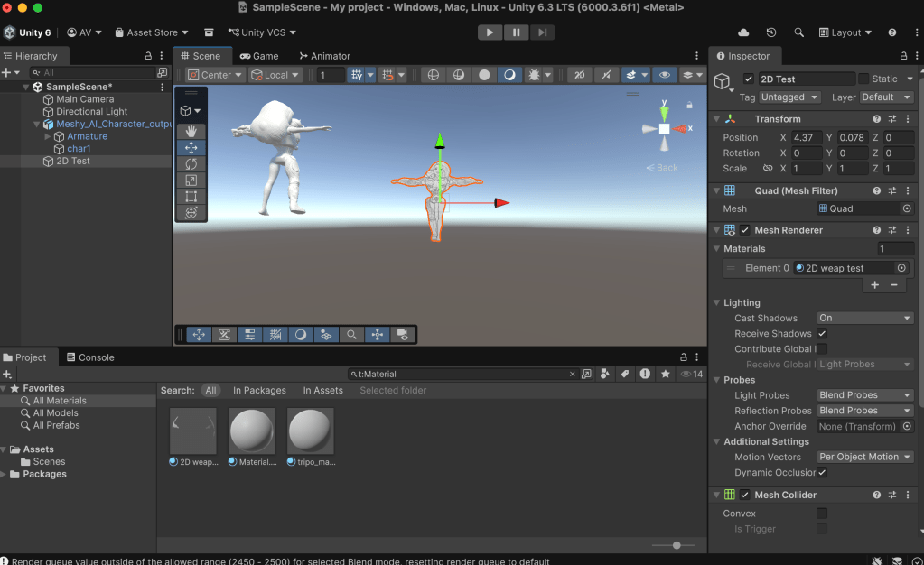Click the Undo history icon

pos(771,32)
